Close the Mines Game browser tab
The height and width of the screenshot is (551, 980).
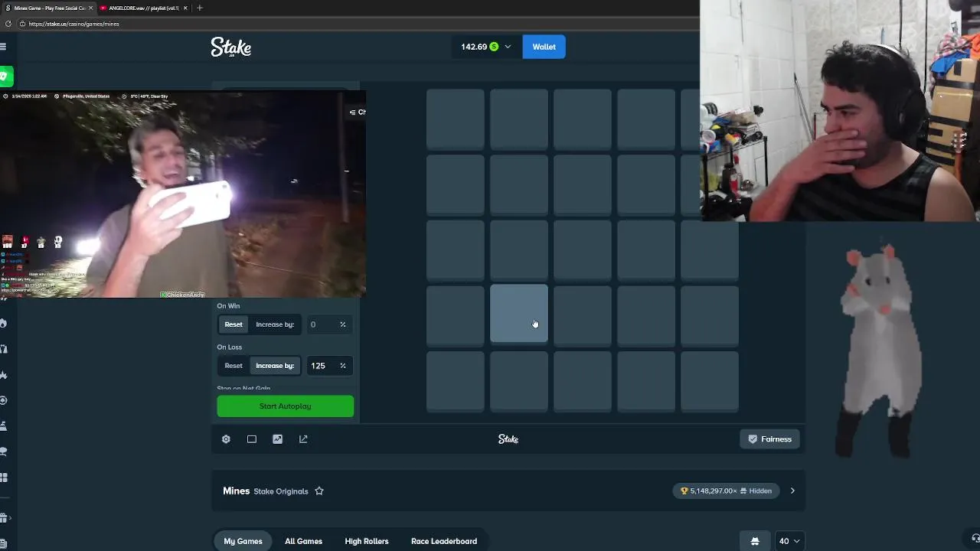click(x=90, y=8)
